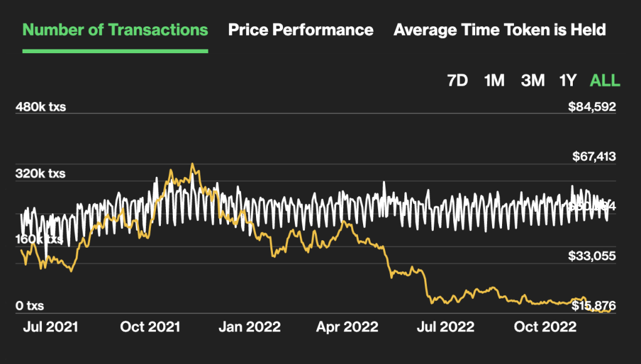Screen dimensions: 641x364
Task: Click the 320k txs axis label
Action: [x=41, y=174]
